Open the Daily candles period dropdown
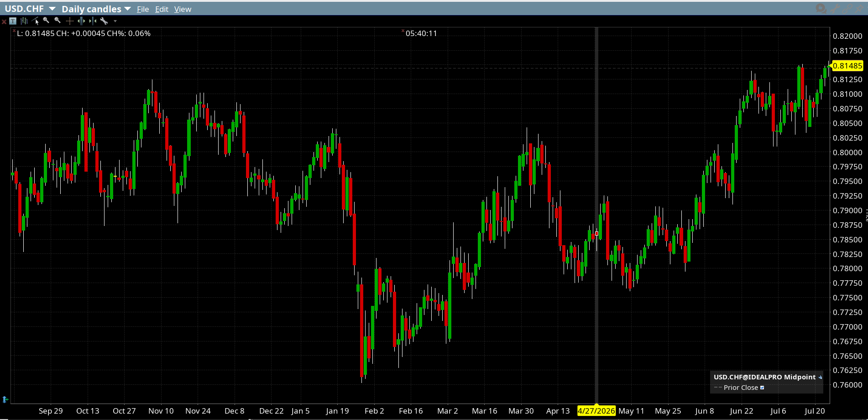 pyautogui.click(x=127, y=9)
